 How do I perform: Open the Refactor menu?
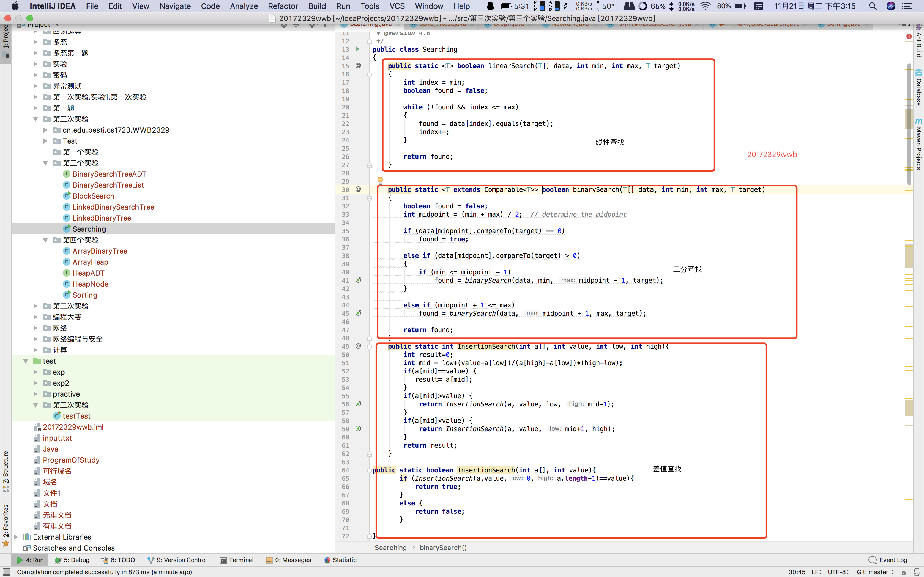pyautogui.click(x=283, y=6)
